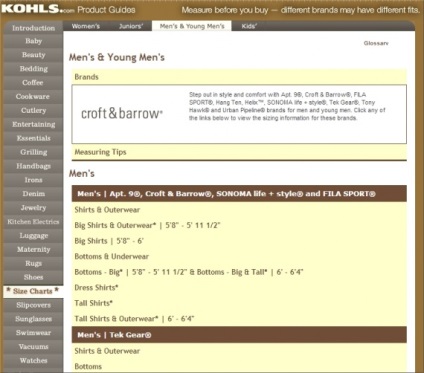This screenshot has height=373, width=424.
Task: Open Introduction in the sidebar
Action: pyautogui.click(x=33, y=28)
